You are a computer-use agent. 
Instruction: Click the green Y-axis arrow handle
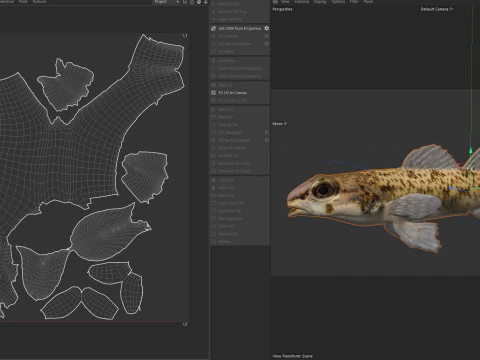click(471, 151)
